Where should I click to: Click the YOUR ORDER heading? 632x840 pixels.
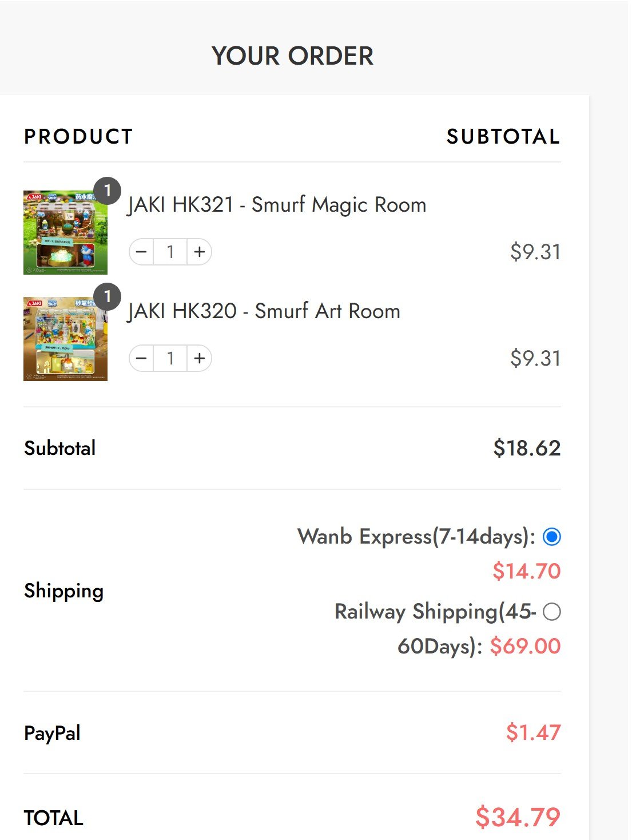292,56
